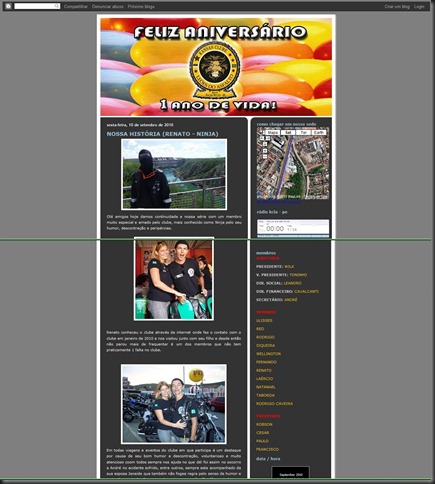Click the radio player's 00:00 time display
This screenshot has width=435, height=484.
tap(275, 229)
